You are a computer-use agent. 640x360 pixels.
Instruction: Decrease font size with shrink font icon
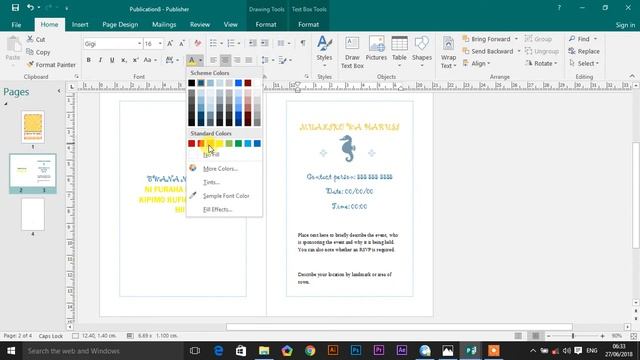[182, 43]
